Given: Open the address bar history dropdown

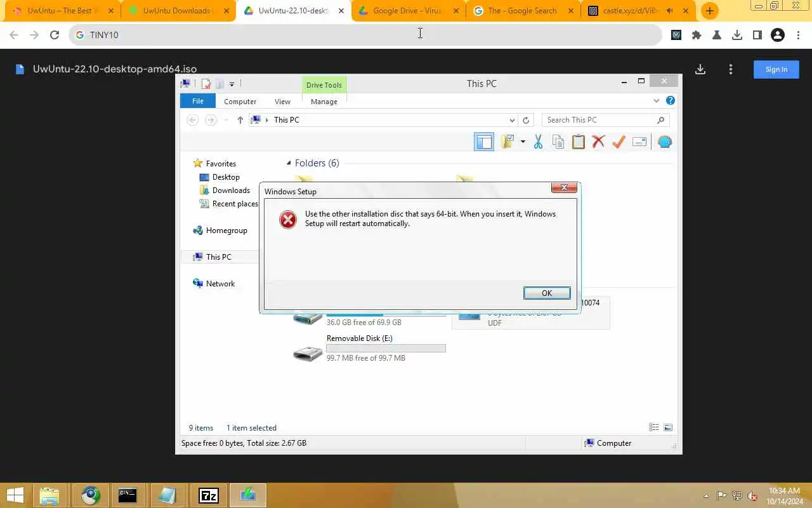Looking at the screenshot, I should pos(512,120).
